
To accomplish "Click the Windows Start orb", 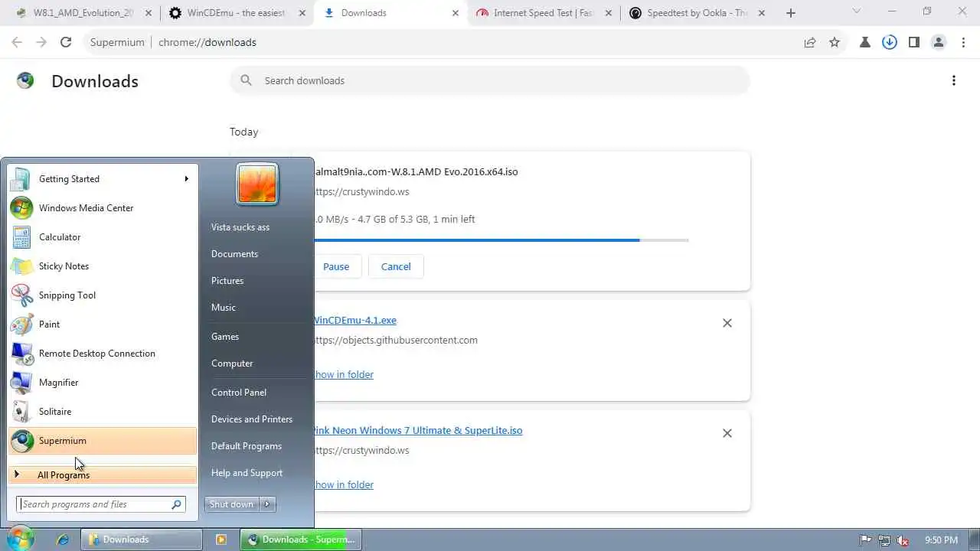I will [x=19, y=539].
